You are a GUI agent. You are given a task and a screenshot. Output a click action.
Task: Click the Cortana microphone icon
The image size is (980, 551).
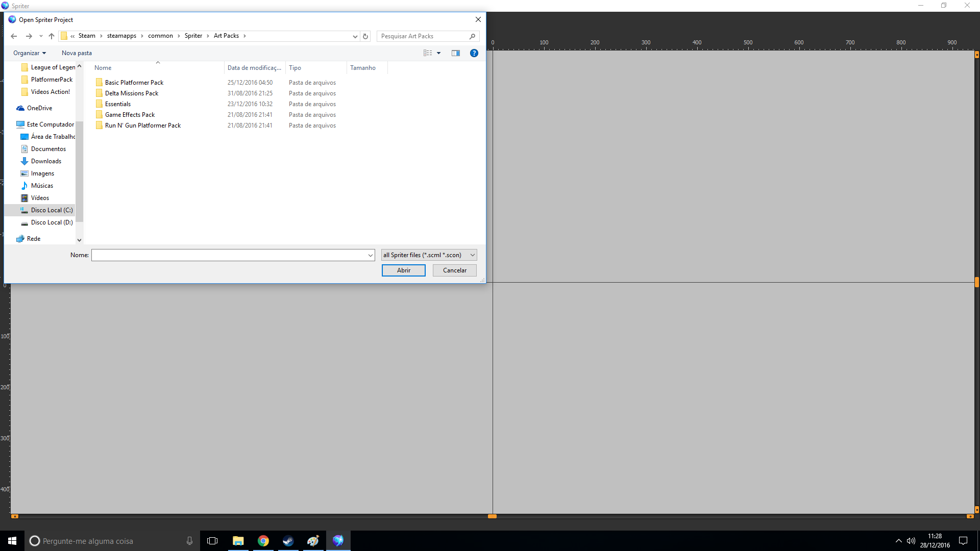tap(189, 541)
